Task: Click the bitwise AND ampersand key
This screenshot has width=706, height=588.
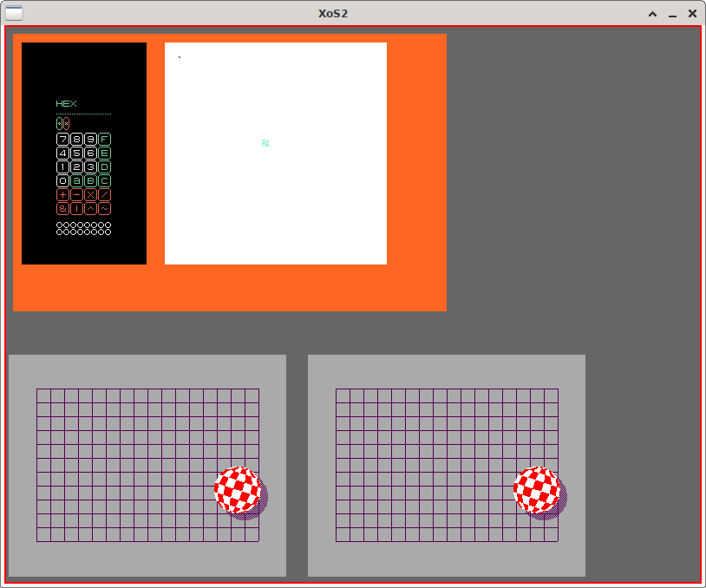Action: [x=62, y=209]
